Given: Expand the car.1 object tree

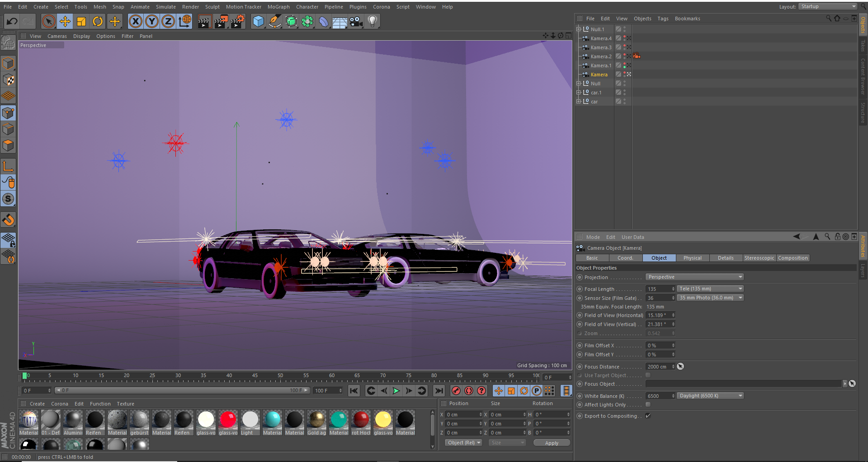Looking at the screenshot, I should [x=578, y=92].
